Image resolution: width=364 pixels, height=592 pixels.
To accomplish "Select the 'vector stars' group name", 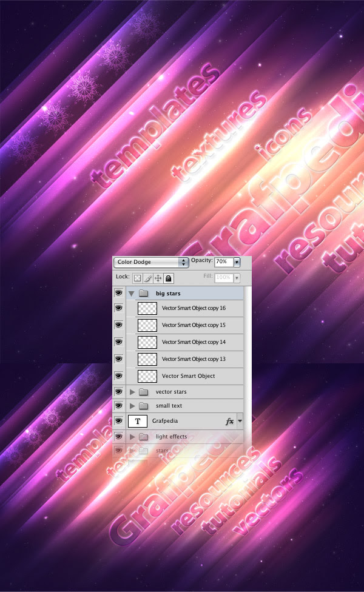I will click(x=171, y=392).
